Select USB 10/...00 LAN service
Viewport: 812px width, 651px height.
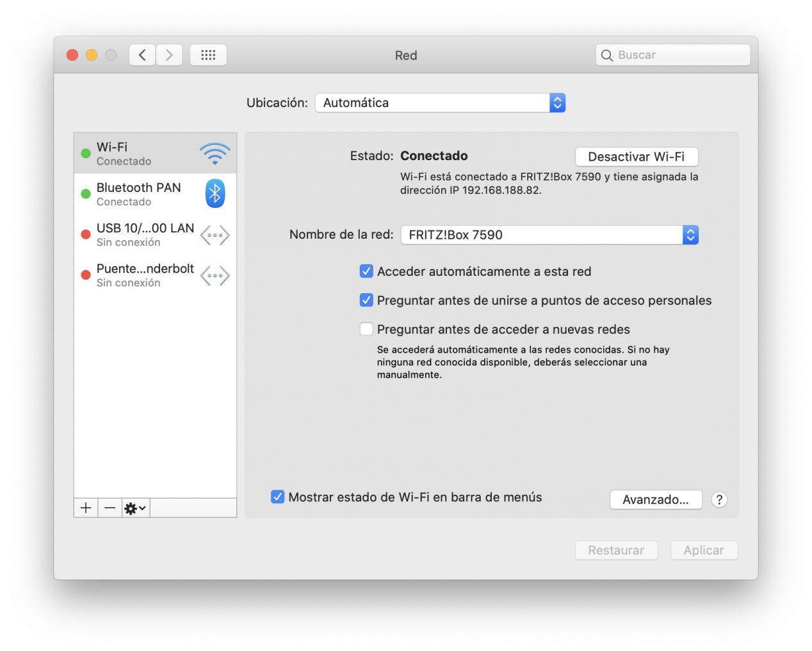(x=155, y=234)
